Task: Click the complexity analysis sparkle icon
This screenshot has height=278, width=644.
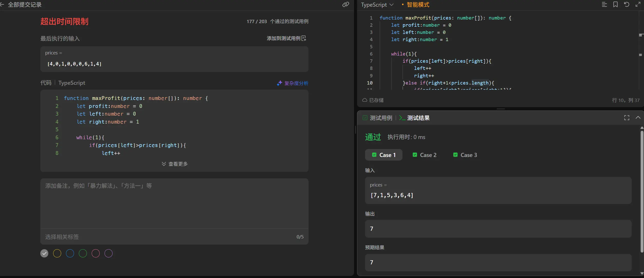Action: (x=279, y=83)
